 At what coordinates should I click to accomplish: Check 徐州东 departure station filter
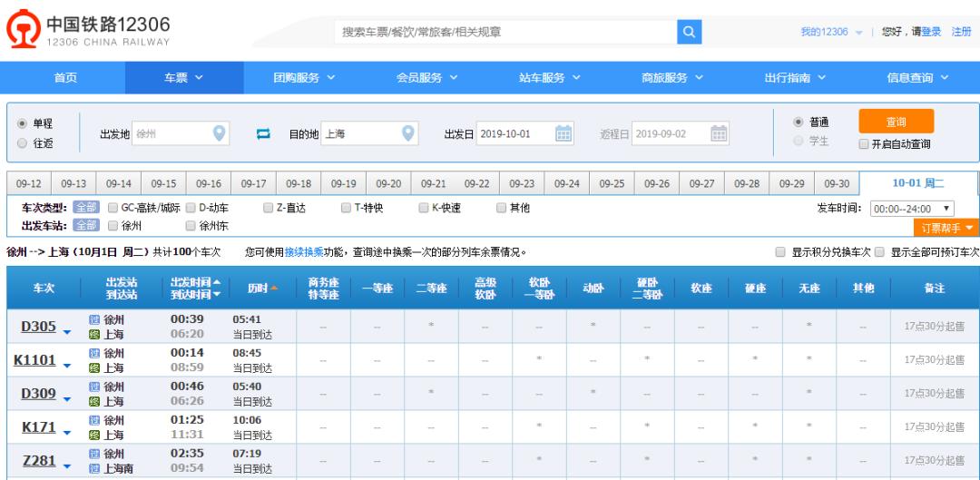click(x=191, y=226)
